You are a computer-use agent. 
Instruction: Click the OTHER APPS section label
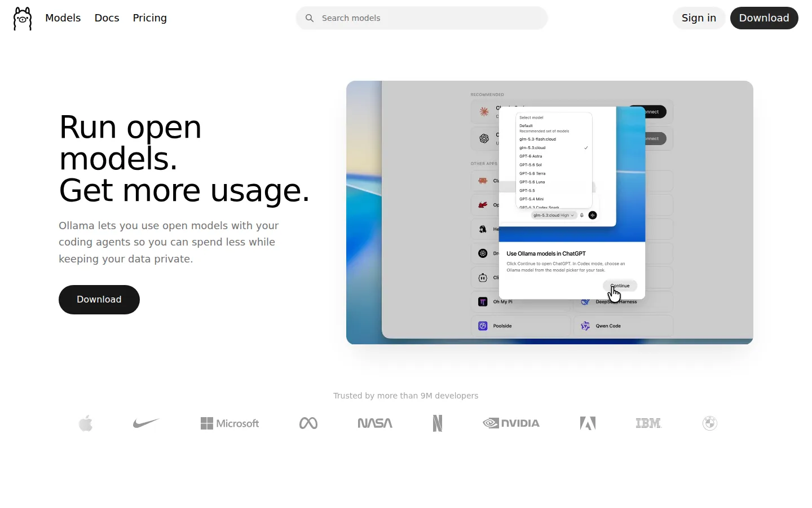[484, 164]
